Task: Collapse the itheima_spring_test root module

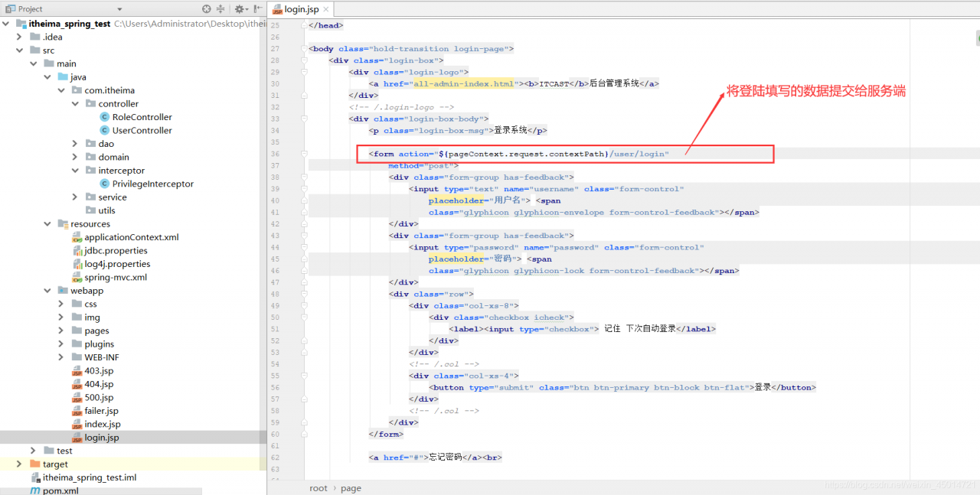Action: coord(6,24)
